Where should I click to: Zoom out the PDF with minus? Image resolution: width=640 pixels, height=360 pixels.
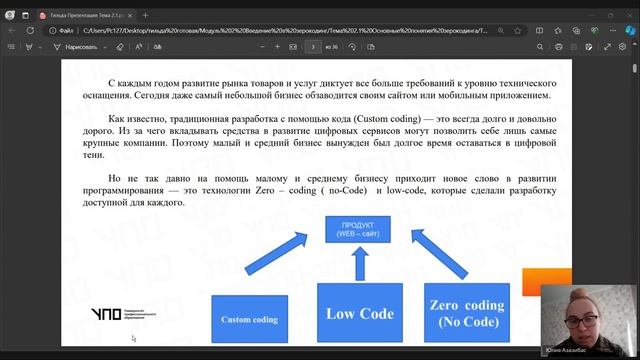click(262, 47)
